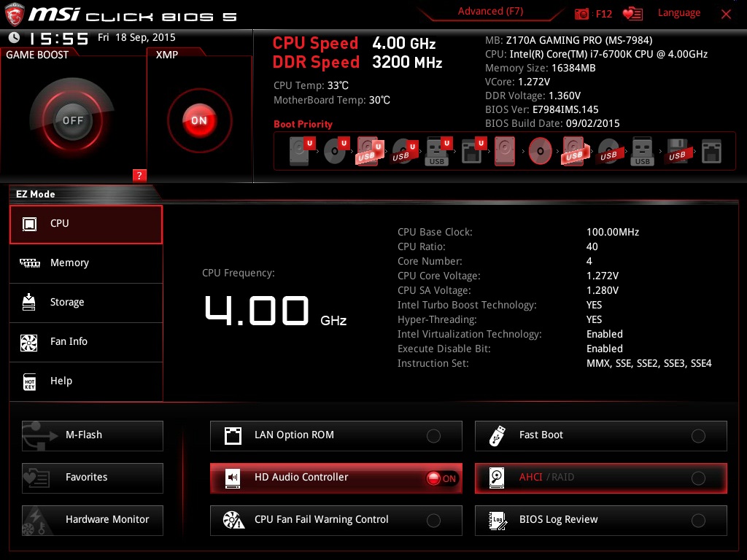This screenshot has height=560, width=747.
Task: Open favorites via the heart icon in header
Action: pos(632,14)
